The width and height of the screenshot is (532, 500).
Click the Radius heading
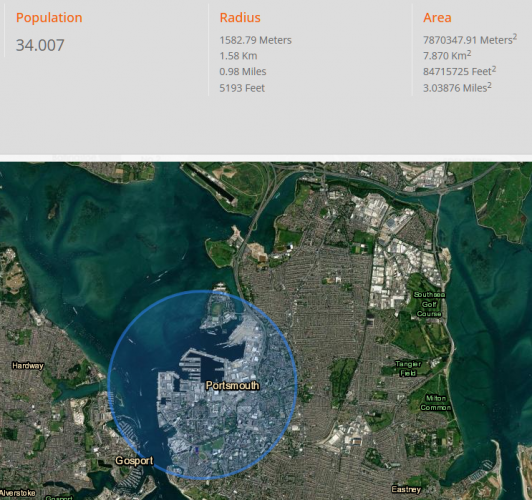240,18
